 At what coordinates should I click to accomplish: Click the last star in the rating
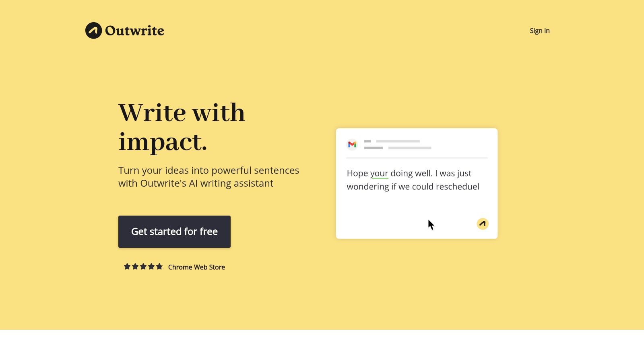(x=159, y=266)
